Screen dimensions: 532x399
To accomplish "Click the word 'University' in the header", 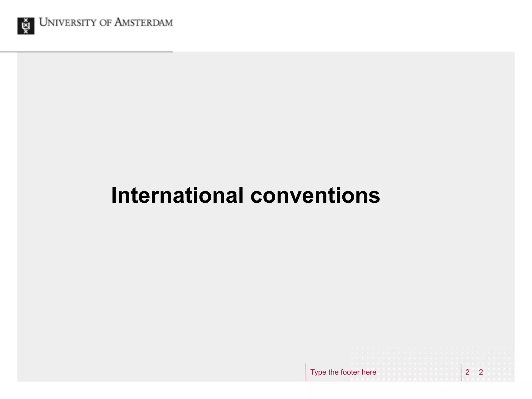I will pyautogui.click(x=68, y=23).
